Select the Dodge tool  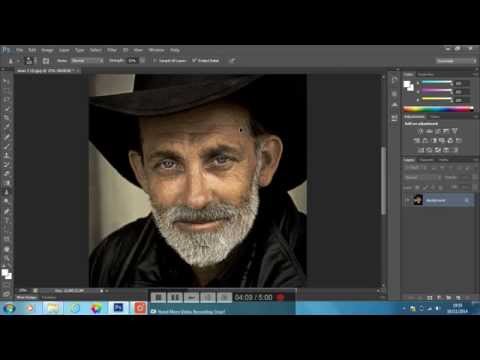[x=6, y=201]
